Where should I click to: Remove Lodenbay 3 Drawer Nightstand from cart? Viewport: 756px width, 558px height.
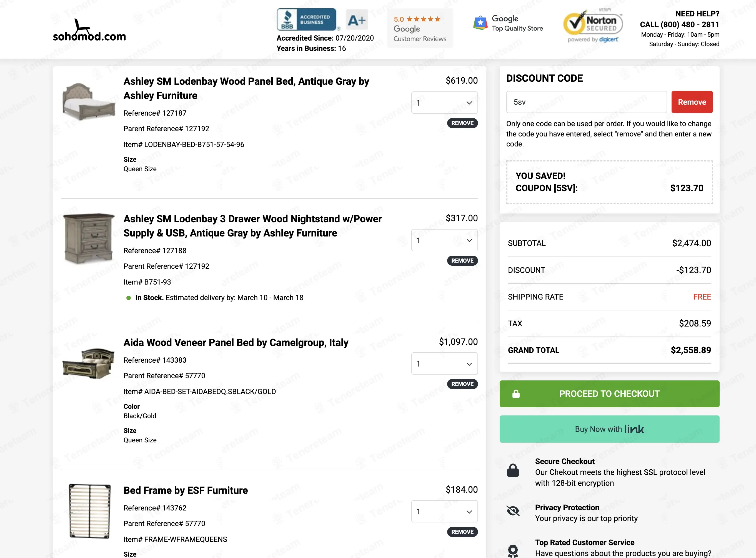click(x=462, y=261)
